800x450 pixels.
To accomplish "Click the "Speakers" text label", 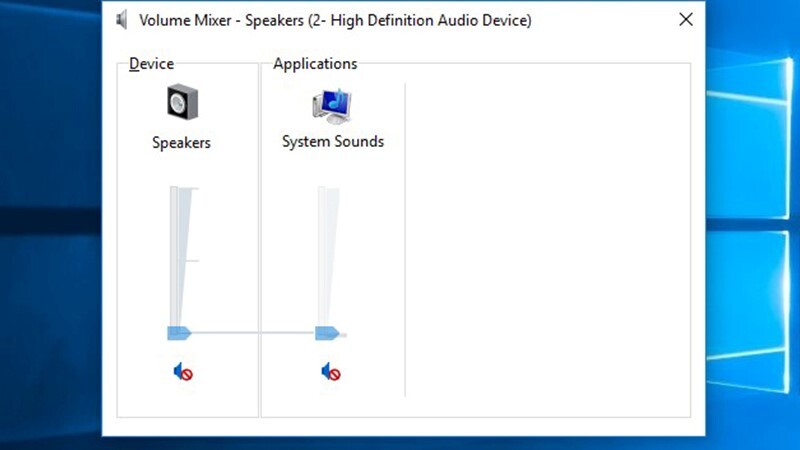I will [181, 142].
